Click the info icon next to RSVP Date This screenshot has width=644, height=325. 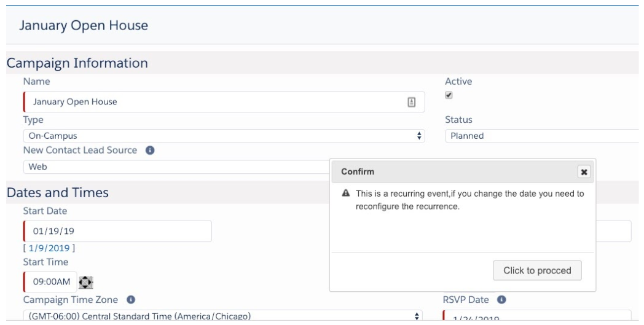(x=501, y=300)
